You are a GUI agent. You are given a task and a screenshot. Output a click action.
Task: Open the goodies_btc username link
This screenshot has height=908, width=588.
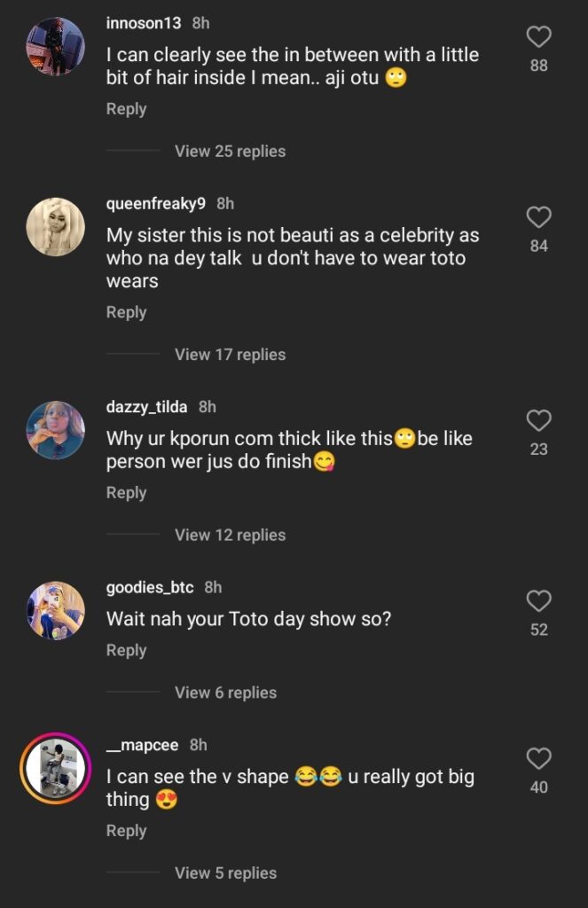(150, 588)
